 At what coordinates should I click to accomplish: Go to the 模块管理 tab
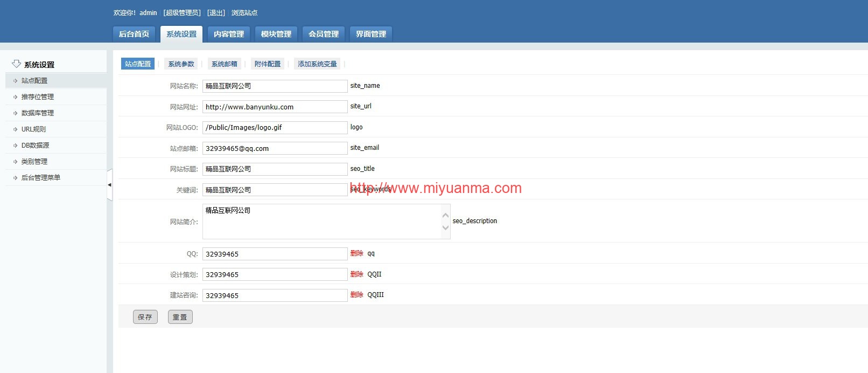(x=276, y=34)
